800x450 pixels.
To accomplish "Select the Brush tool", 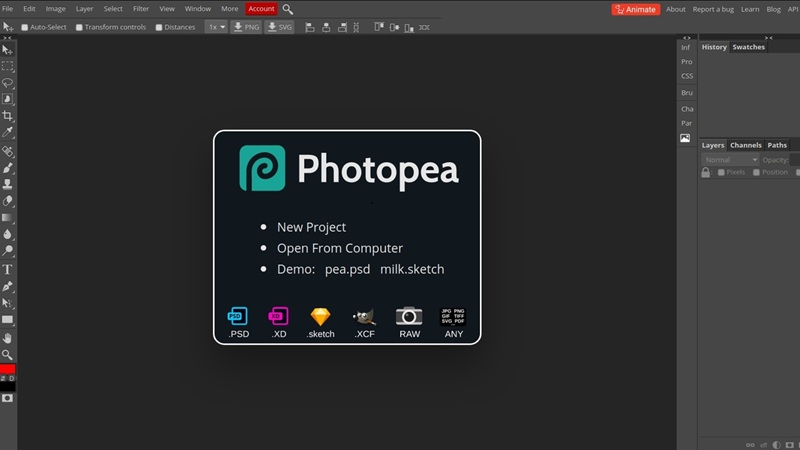I will [x=7, y=168].
